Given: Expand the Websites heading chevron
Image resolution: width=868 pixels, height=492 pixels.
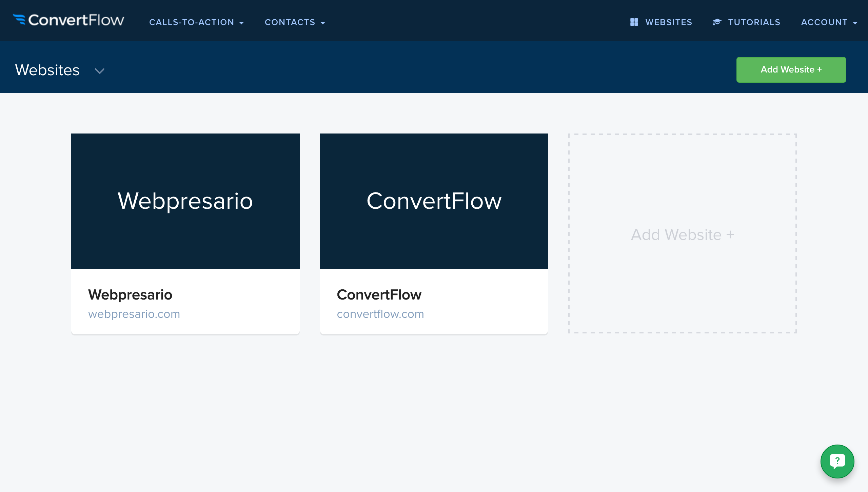Looking at the screenshot, I should tap(100, 71).
